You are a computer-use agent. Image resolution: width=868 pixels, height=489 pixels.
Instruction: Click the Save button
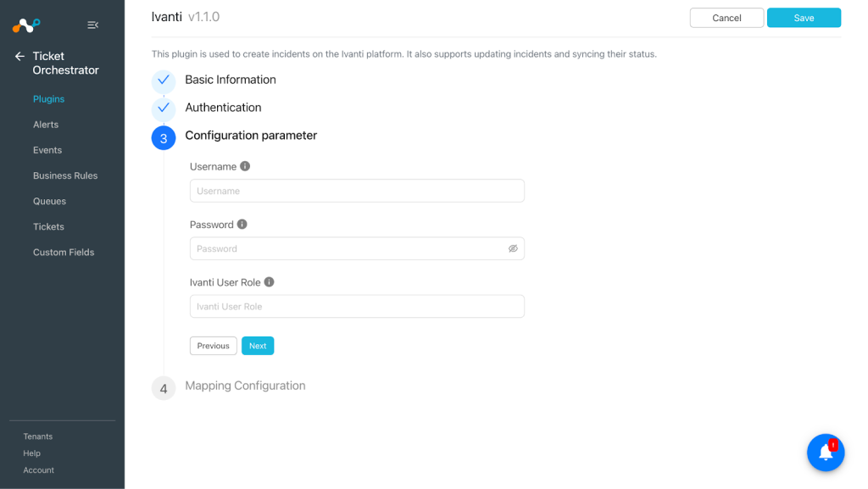pos(804,18)
